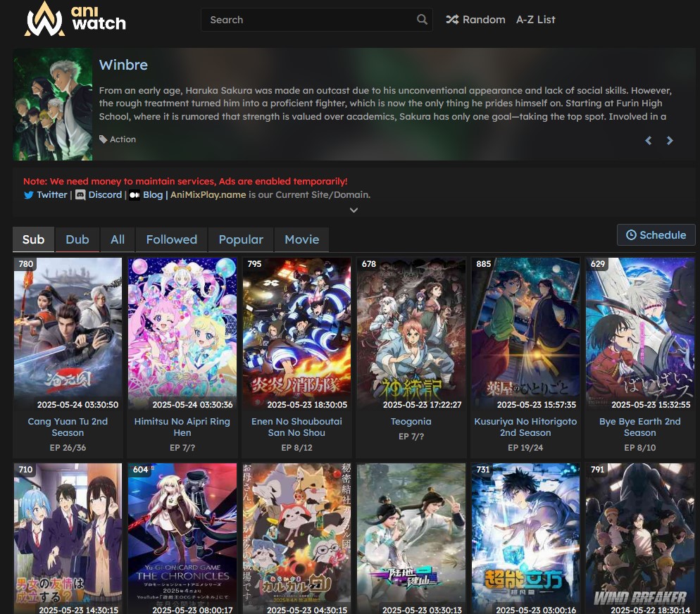This screenshot has width=700, height=614.
Task: Open Enen No Shouboutai San No Shou poster
Action: pyautogui.click(x=296, y=332)
